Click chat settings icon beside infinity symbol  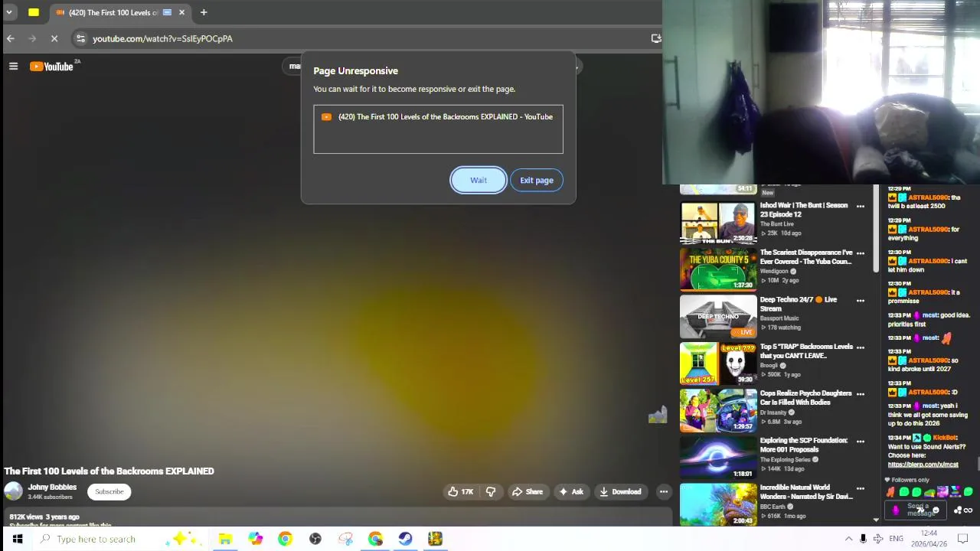click(957, 510)
